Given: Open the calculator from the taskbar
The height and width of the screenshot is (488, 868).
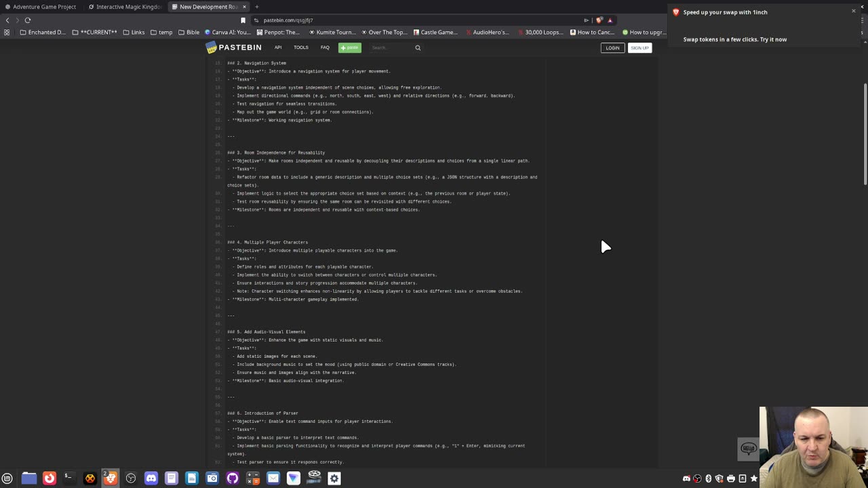Looking at the screenshot, I should click(253, 479).
